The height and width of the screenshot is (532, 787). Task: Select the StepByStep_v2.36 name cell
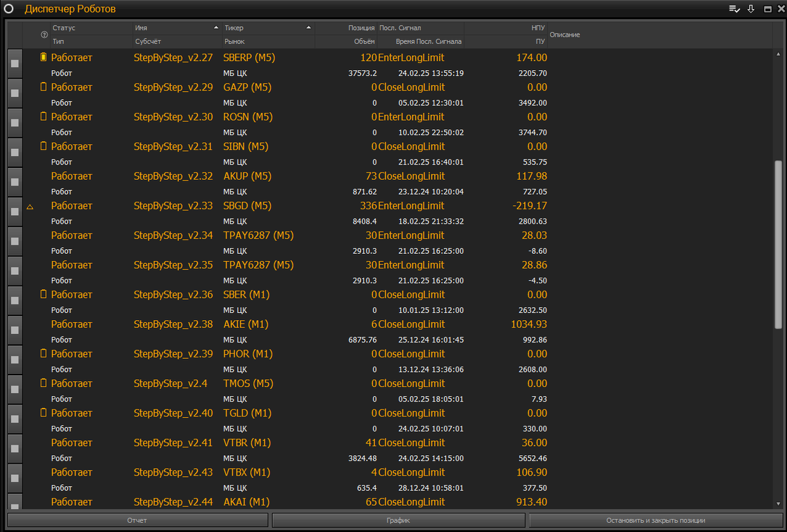click(173, 295)
